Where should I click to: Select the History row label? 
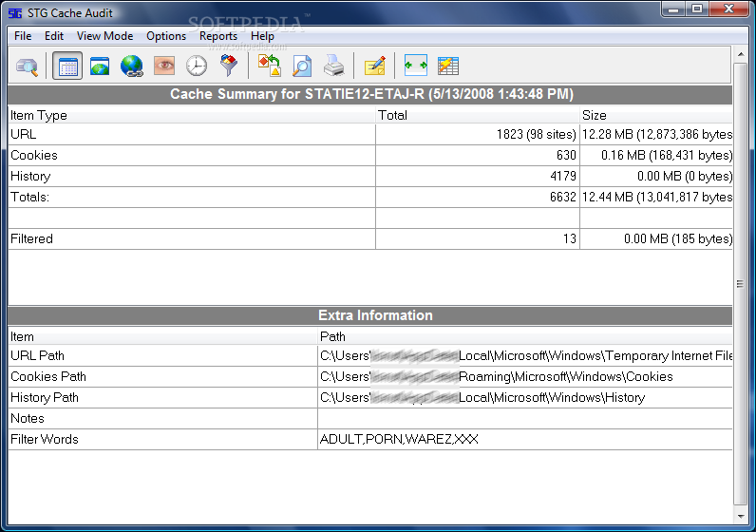pyautogui.click(x=30, y=176)
